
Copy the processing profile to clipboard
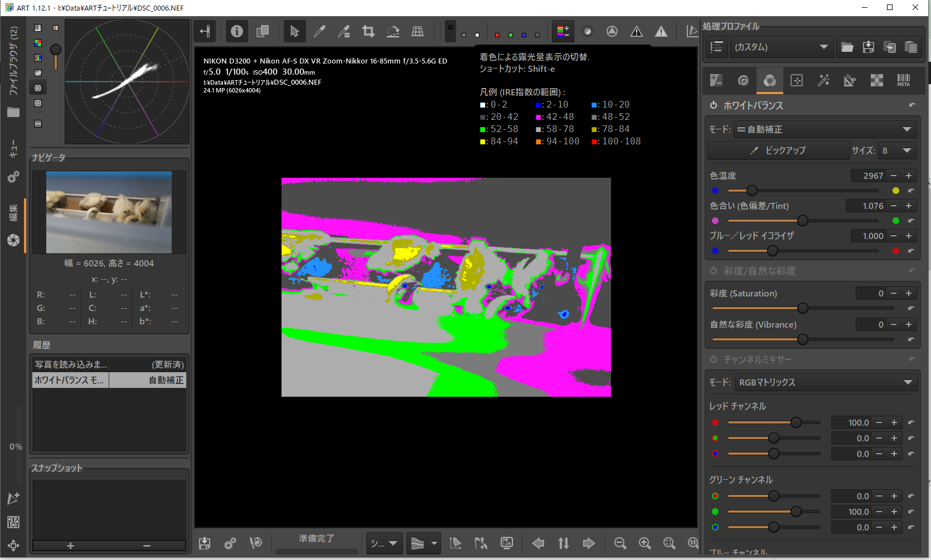pyautogui.click(x=890, y=47)
